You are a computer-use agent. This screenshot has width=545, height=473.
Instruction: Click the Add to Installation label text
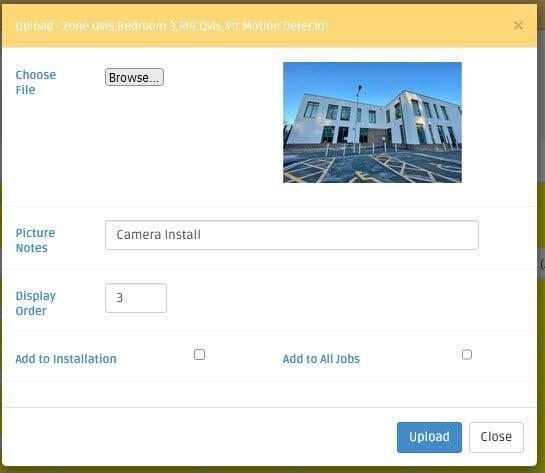[66, 359]
